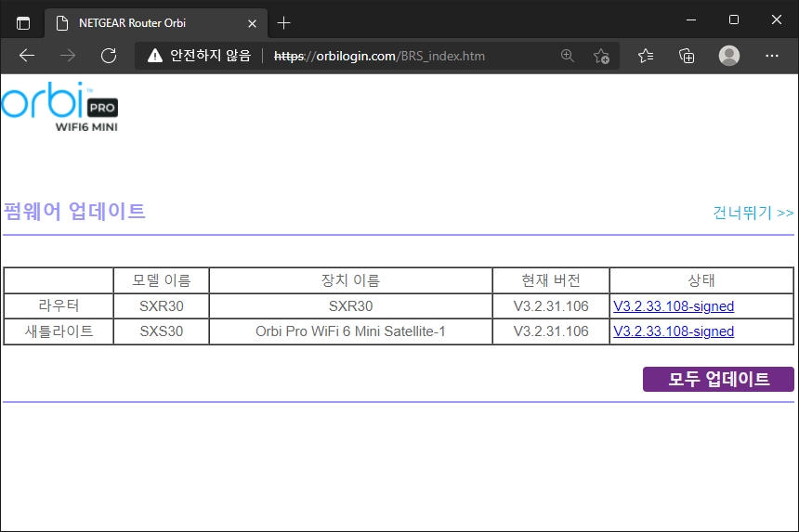The image size is (799, 532).
Task: Click the Orbi Pro WiFi6 Mini logo
Action: (59, 107)
